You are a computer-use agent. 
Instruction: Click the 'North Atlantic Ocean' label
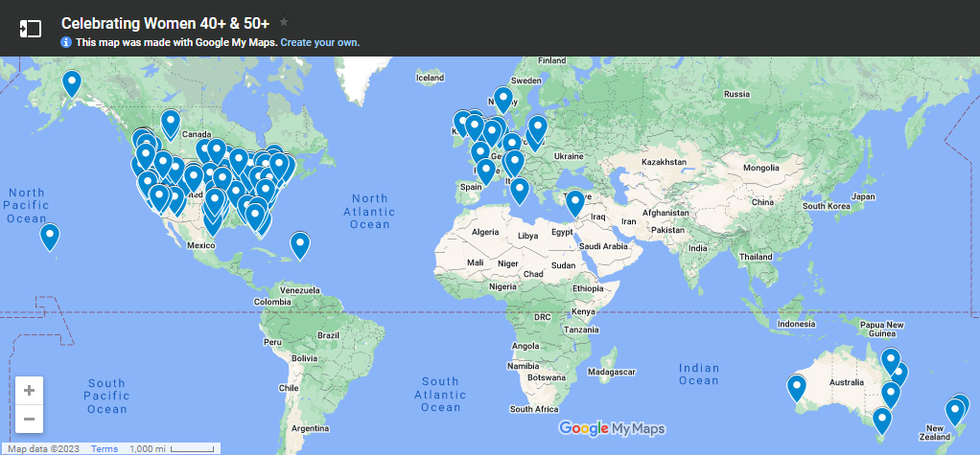coord(369,212)
